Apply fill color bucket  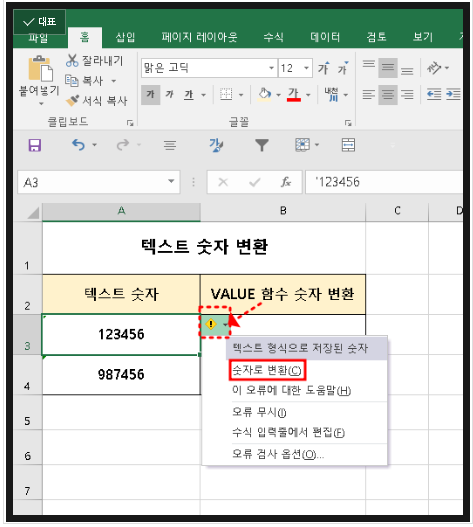pyautogui.click(x=264, y=94)
